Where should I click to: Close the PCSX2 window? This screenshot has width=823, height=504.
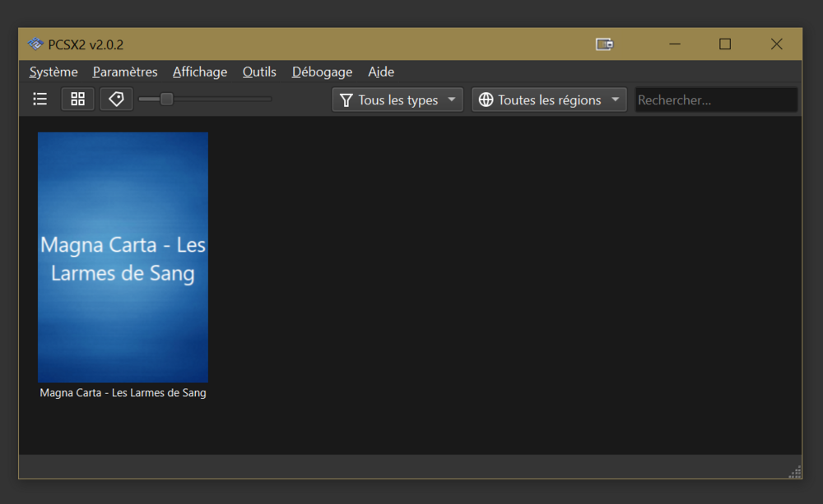point(776,44)
